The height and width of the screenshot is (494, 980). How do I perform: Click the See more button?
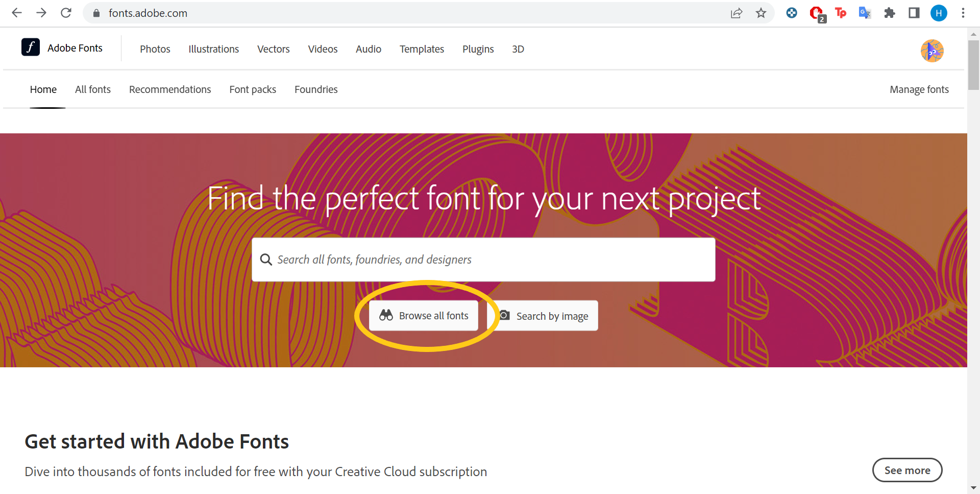(x=907, y=470)
